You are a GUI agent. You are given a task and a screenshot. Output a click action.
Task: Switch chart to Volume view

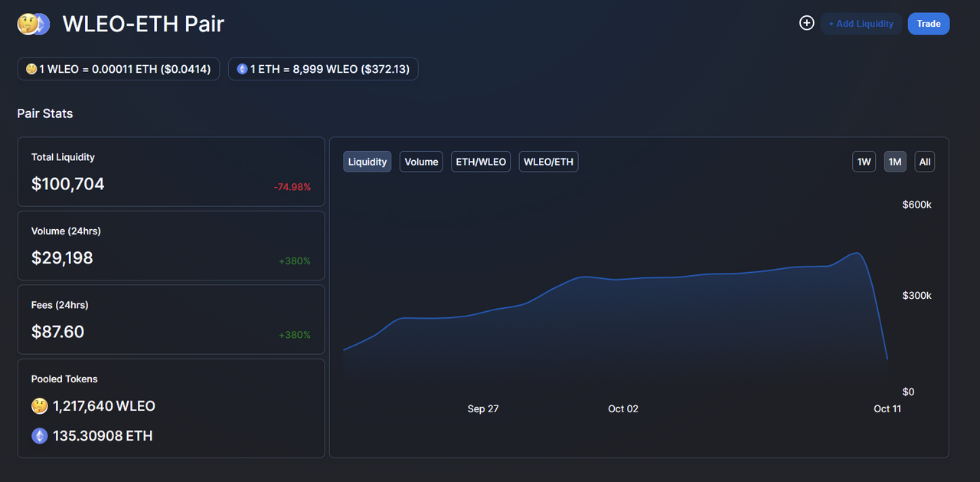tap(421, 162)
